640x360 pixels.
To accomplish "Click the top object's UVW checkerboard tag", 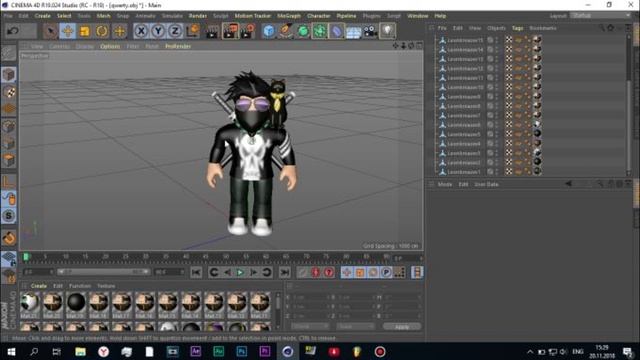I will point(509,40).
